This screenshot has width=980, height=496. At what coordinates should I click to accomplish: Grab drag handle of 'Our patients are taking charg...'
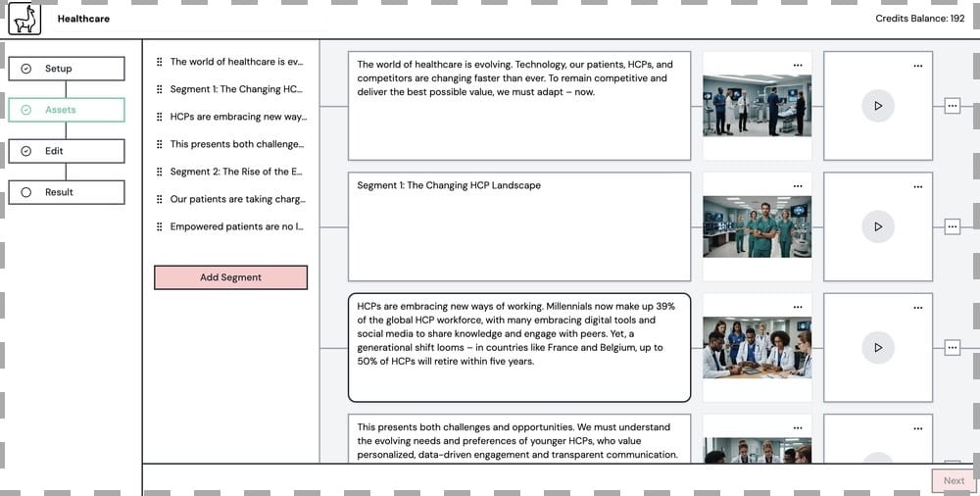tap(160, 200)
